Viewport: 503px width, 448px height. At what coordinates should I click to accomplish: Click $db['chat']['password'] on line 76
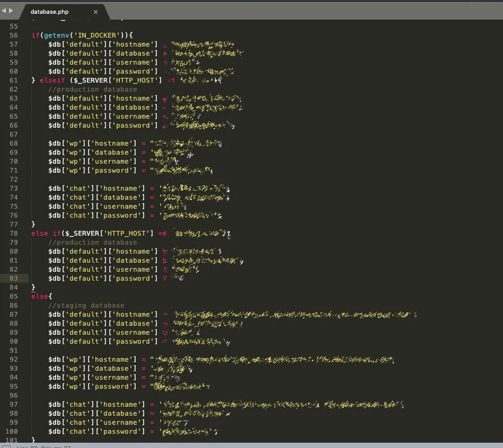[x=96, y=216]
